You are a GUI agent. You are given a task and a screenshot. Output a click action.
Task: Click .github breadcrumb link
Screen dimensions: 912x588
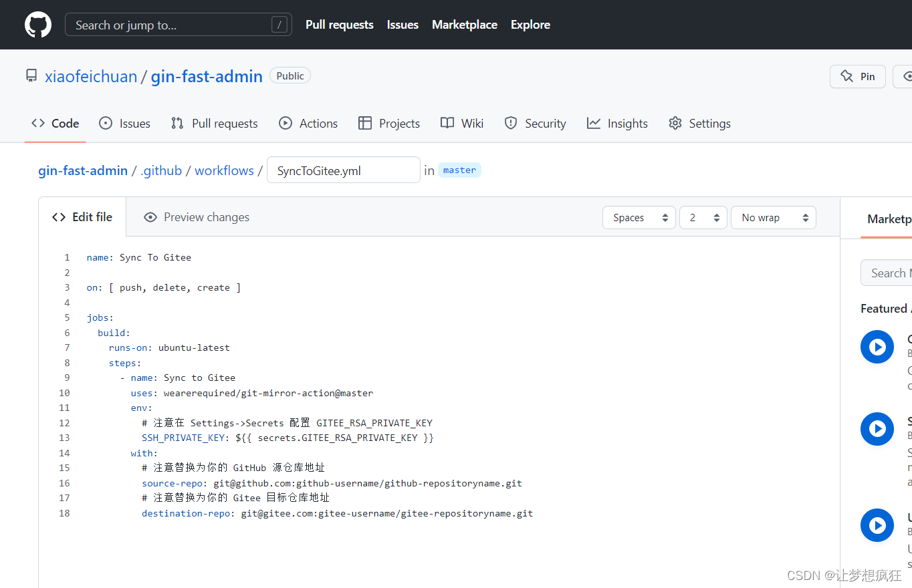coord(161,170)
